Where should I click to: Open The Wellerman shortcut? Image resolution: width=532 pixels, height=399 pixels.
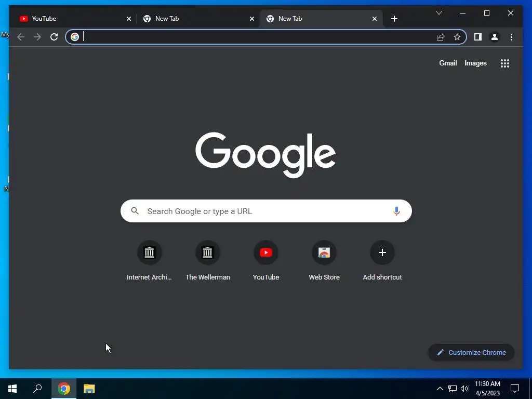pyautogui.click(x=208, y=261)
